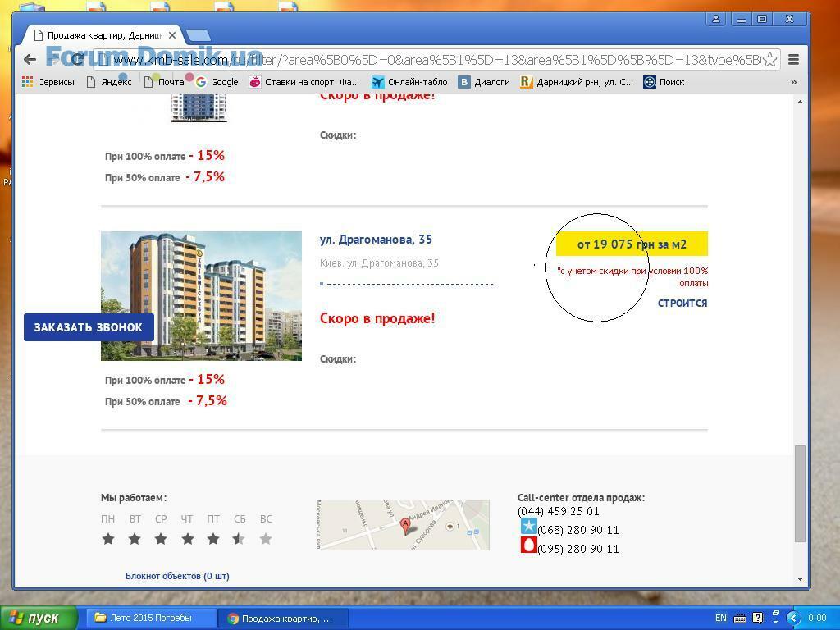The width and height of the screenshot is (840, 630).
Task: Show hidden bookmarks with the chevron
Action: [x=793, y=82]
